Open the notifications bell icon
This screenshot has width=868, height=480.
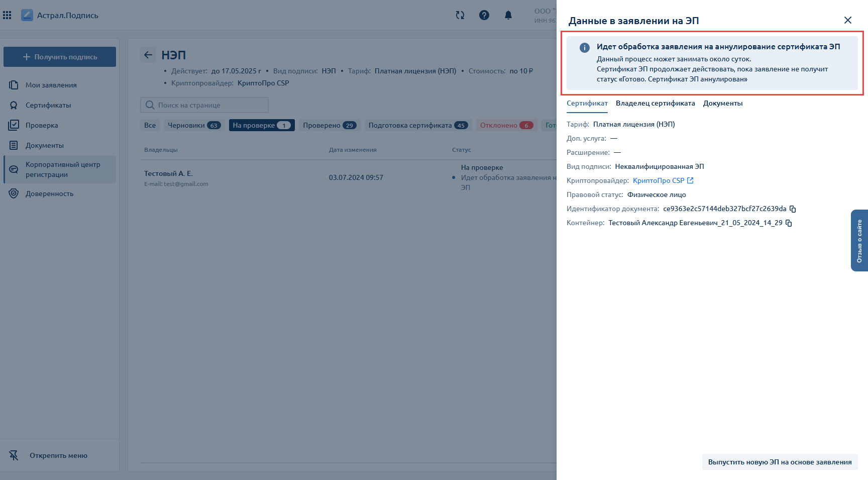(x=508, y=15)
